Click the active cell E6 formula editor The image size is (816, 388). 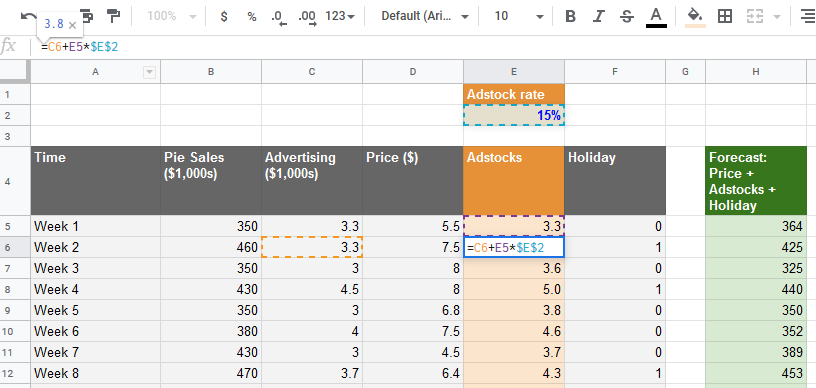(x=514, y=248)
